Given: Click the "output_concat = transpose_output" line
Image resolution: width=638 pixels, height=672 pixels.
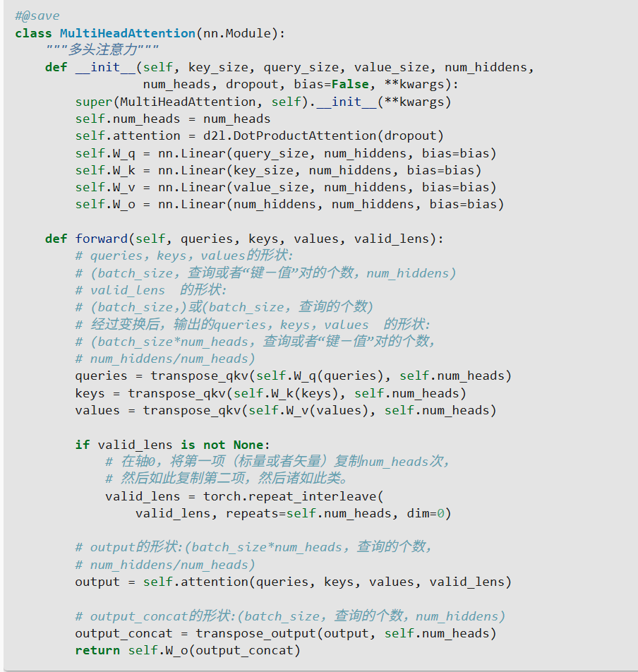Looking at the screenshot, I should tap(286, 633).
